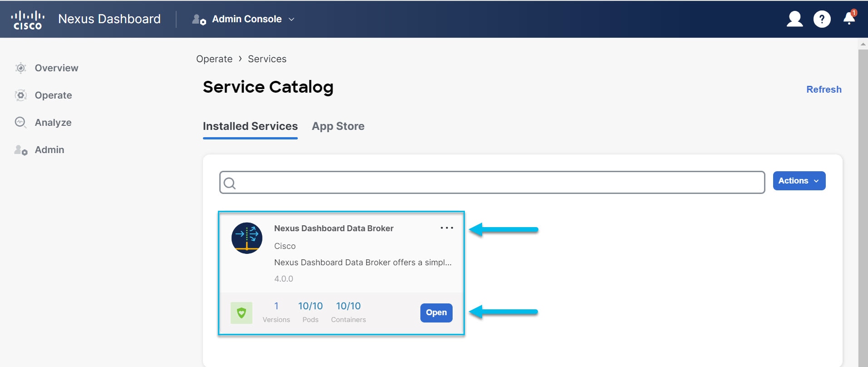Viewport: 868px width, 367px height.
Task: Open the Nexus Dashboard Data Broker service
Action: (436, 313)
